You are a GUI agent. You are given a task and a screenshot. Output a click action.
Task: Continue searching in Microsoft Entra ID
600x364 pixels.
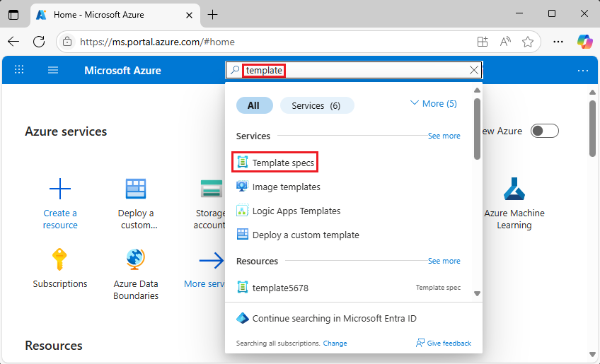tap(326, 318)
